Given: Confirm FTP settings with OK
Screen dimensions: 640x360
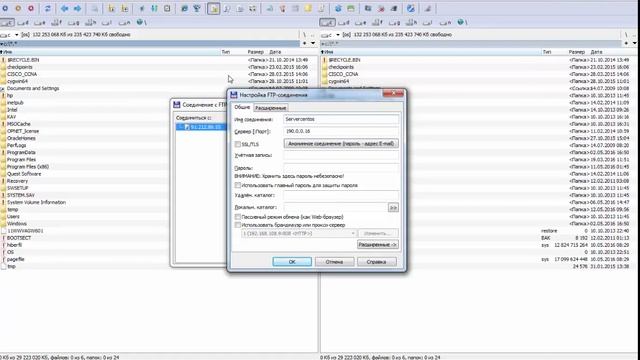Looking at the screenshot, I should tap(292, 262).
